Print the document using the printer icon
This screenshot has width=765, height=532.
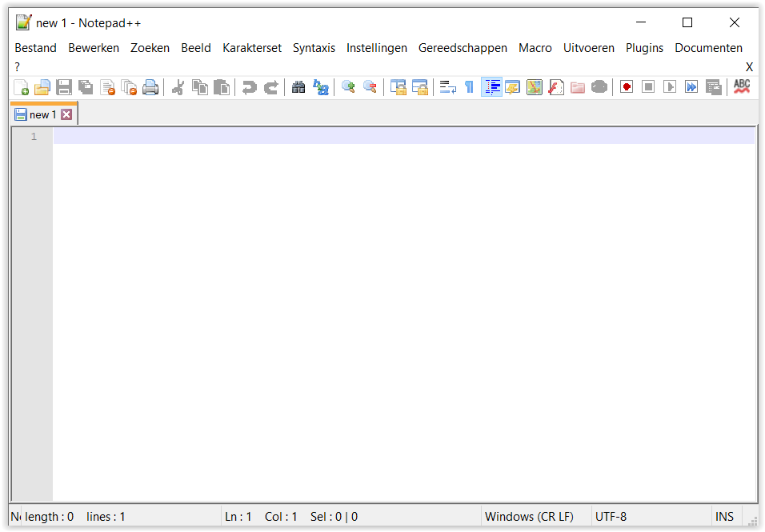(x=150, y=87)
